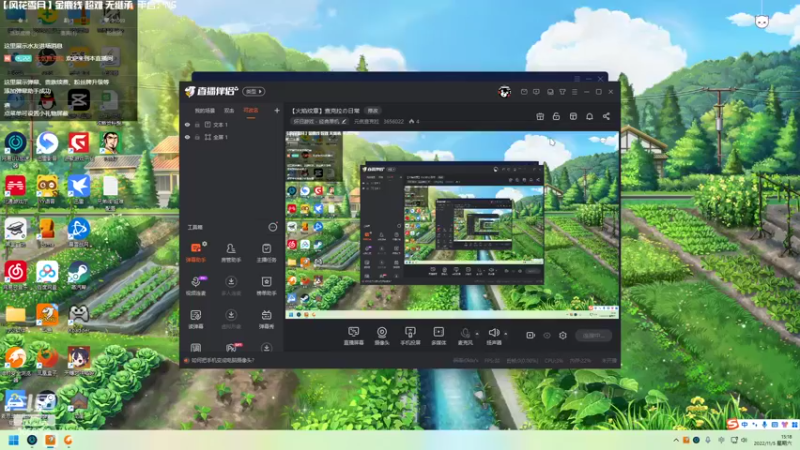The image size is (800, 450).
Task: Click the mode switch pill beside the logo
Action: [254, 91]
